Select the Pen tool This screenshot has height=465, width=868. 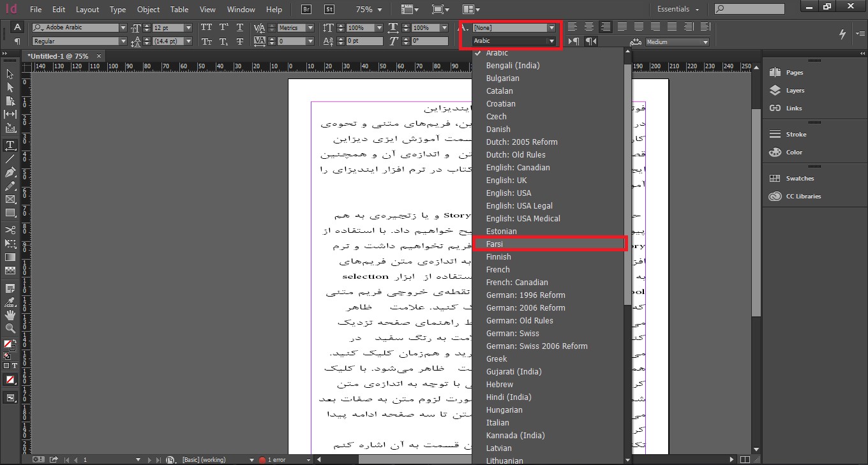[10, 172]
